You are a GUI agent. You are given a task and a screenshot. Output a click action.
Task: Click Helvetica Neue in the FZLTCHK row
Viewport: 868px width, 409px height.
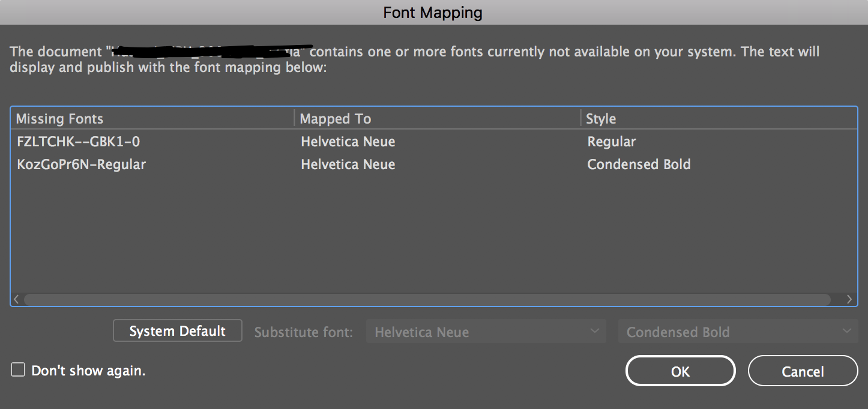(x=348, y=142)
